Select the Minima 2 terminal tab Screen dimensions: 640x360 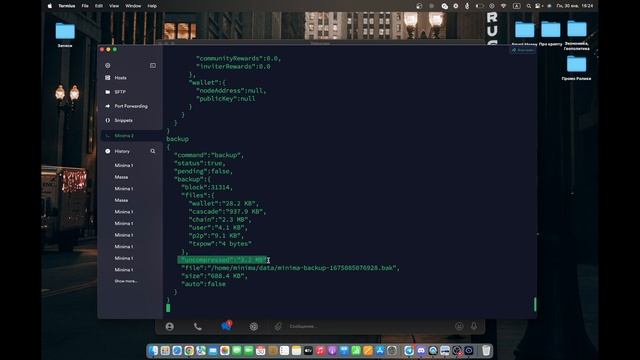pyautogui.click(x=132, y=136)
